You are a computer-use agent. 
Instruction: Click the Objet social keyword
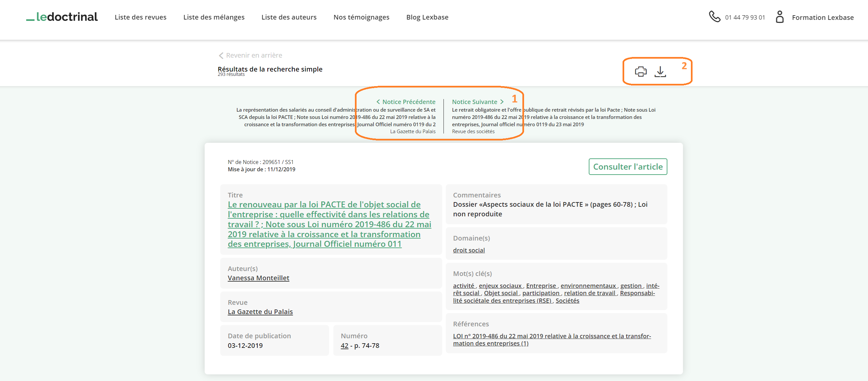[501, 293]
